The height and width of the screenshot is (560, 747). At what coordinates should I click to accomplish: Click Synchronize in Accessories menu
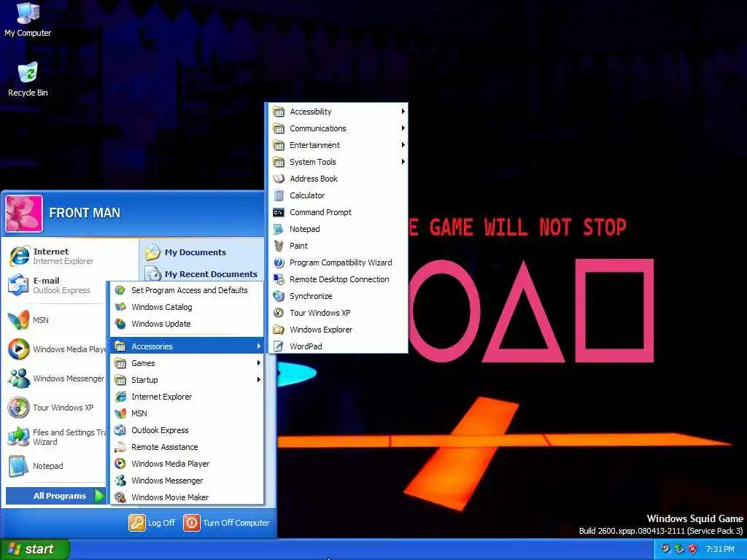click(x=338, y=296)
